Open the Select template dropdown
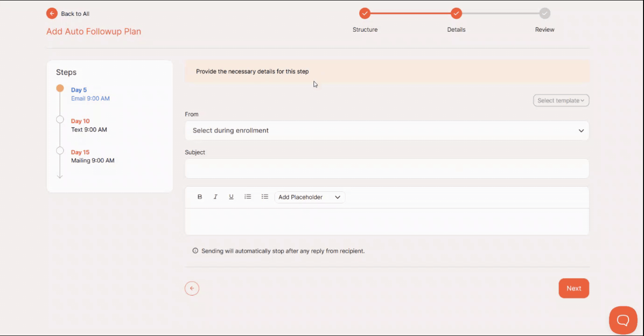The image size is (644, 336). [x=561, y=100]
